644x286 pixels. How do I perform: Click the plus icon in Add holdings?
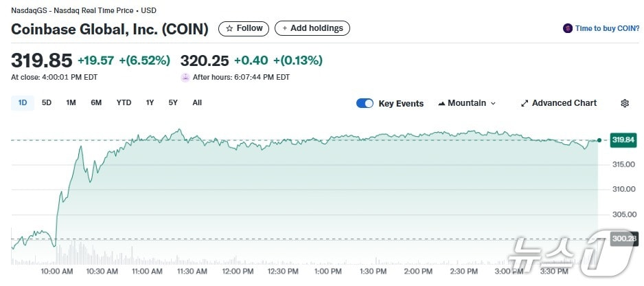coord(284,28)
